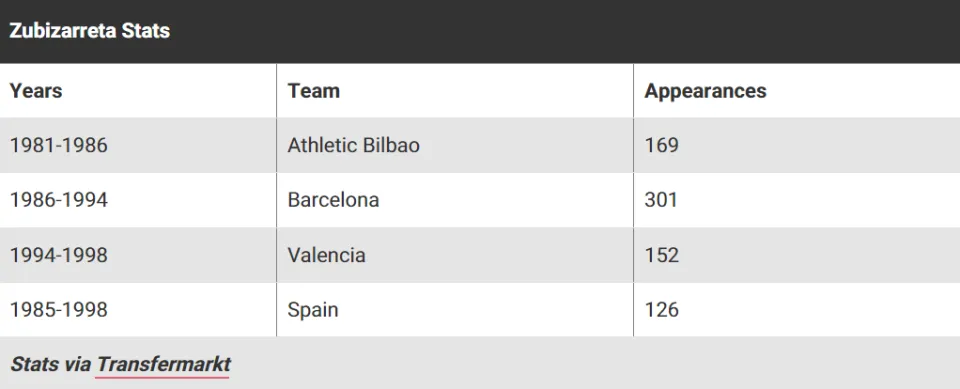The image size is (960, 389).
Task: Click the 169 appearances value
Action: click(x=662, y=145)
